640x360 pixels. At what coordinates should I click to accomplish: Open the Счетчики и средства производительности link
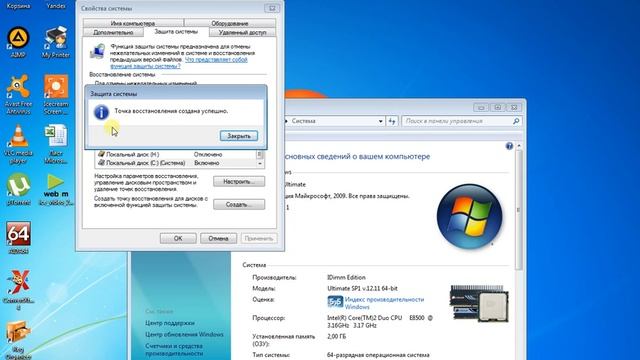[174, 350]
